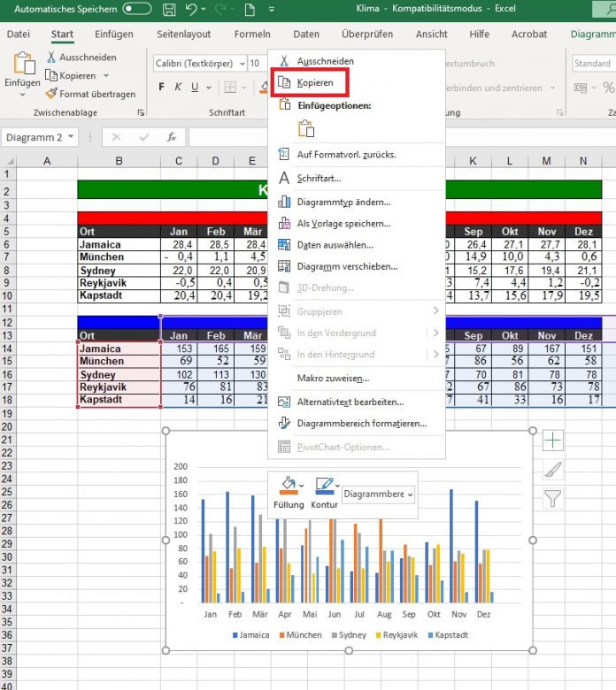The image size is (616, 690).
Task: Open the Füllung color dropdown arrow
Action: [x=302, y=486]
